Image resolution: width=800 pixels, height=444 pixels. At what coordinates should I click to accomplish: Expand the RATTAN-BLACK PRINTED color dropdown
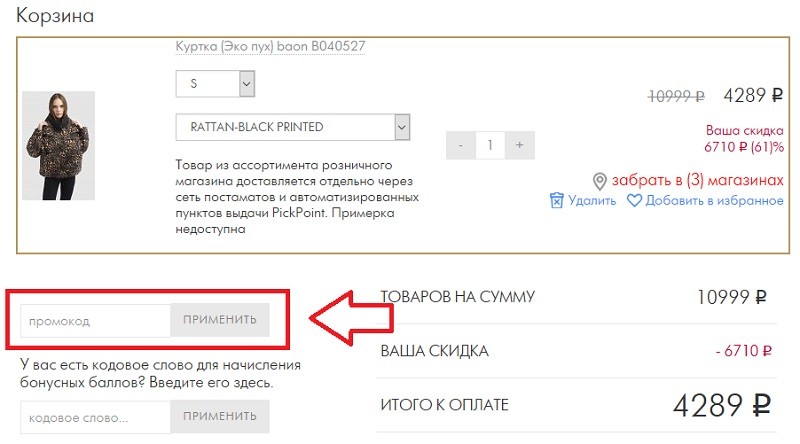tap(293, 127)
